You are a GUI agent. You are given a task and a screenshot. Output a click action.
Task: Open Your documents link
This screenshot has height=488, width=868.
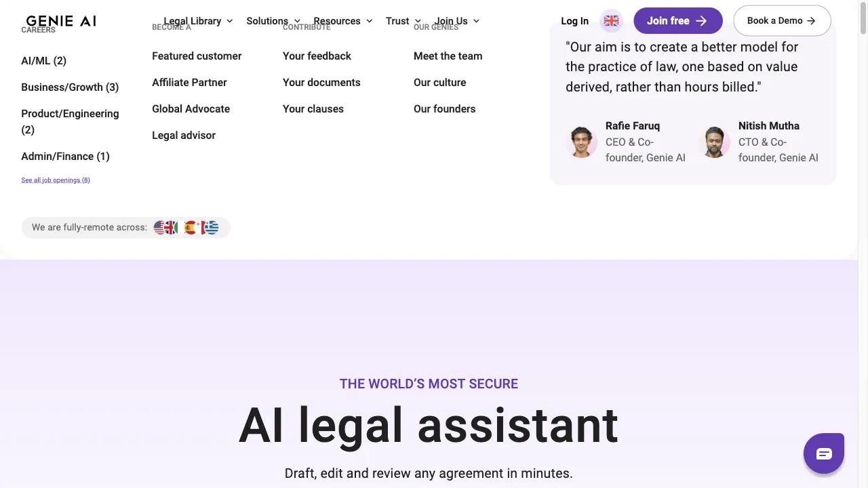[x=321, y=83]
